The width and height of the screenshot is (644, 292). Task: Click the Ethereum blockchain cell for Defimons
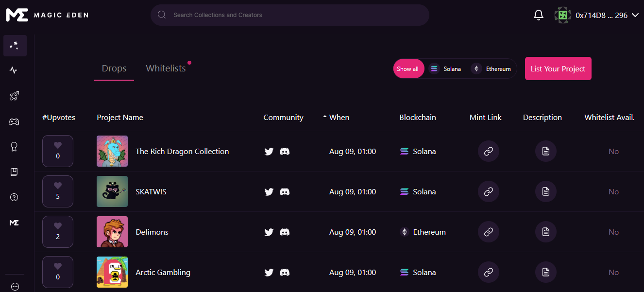tap(423, 232)
